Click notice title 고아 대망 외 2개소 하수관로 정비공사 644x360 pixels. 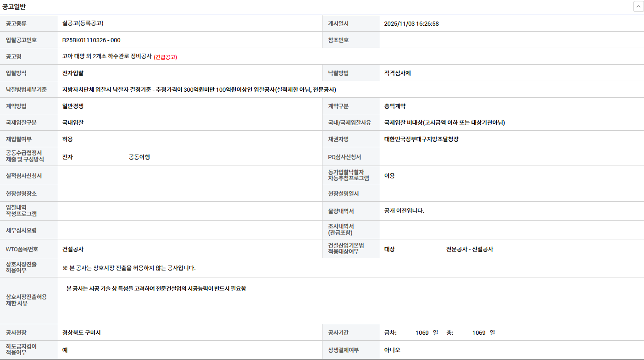[106, 56]
